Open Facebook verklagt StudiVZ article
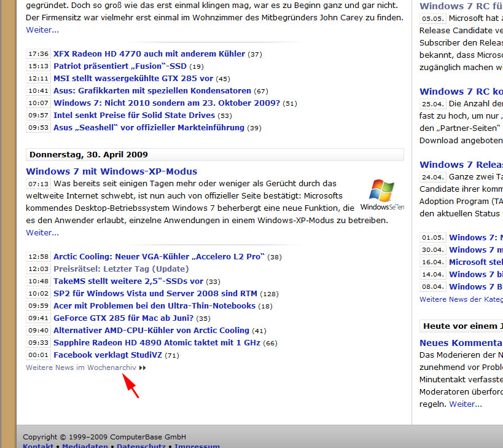 pos(108,355)
